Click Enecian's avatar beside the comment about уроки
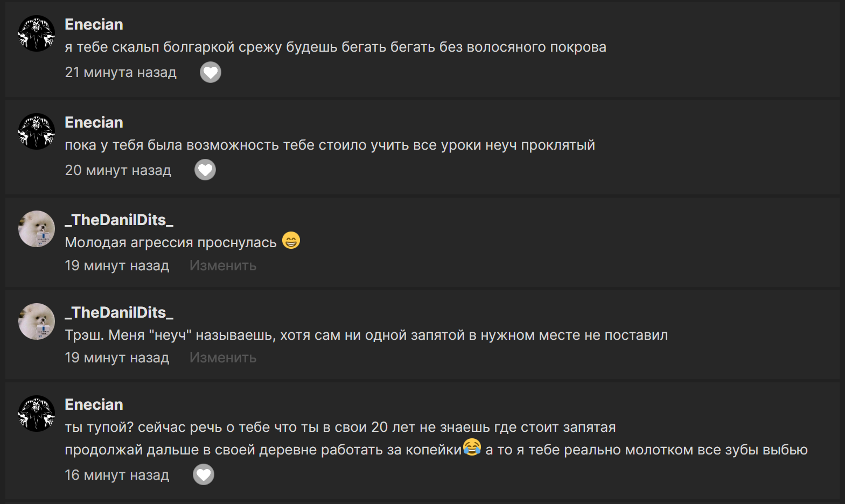Image resolution: width=845 pixels, height=504 pixels. tap(36, 131)
